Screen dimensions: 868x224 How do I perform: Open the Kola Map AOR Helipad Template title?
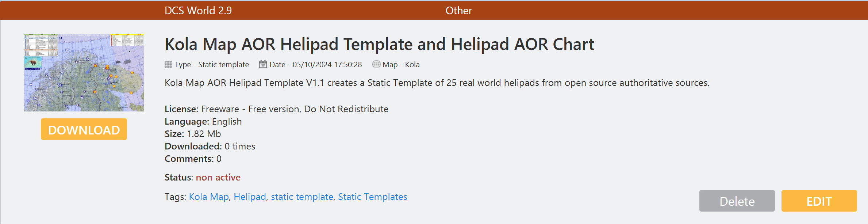[x=379, y=44]
